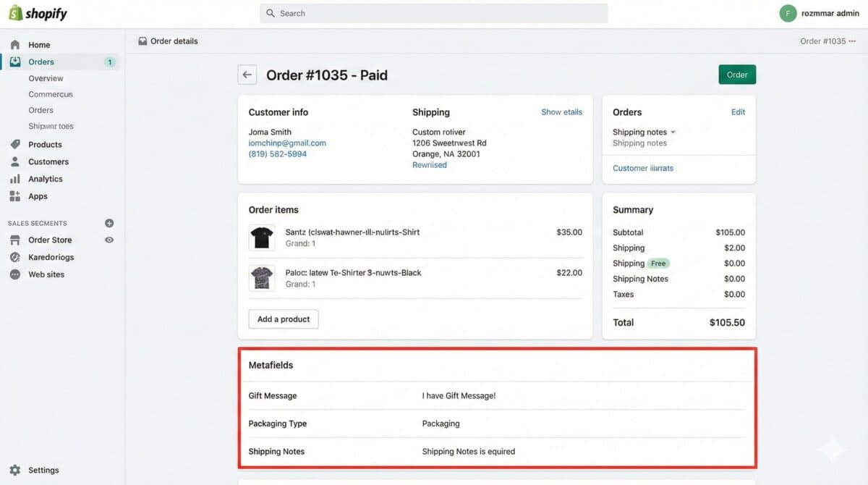This screenshot has width=868, height=485.
Task: Open the Customers section icon
Action: click(x=14, y=161)
